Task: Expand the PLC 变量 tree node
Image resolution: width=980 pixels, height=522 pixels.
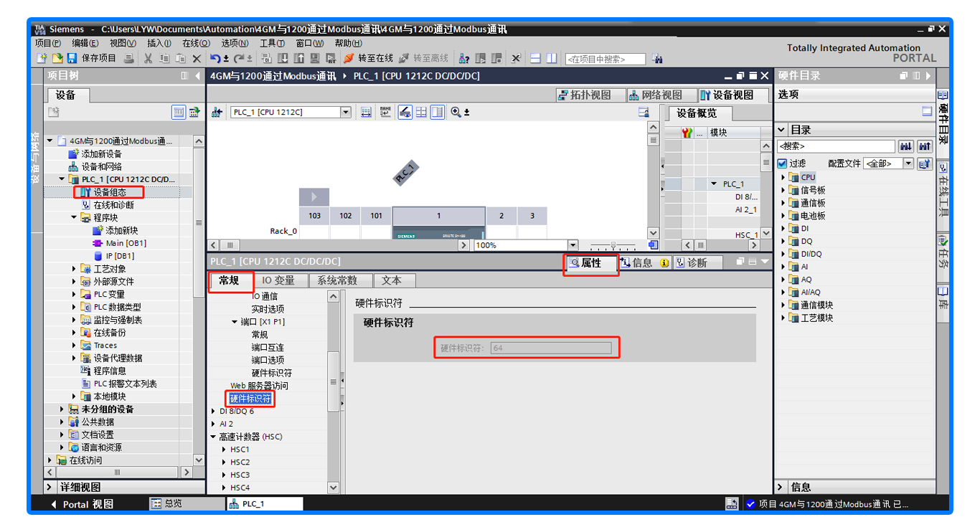Action: click(x=74, y=294)
